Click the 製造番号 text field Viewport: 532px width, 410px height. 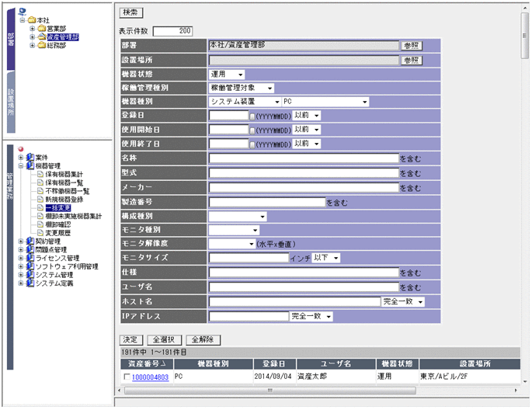267,203
